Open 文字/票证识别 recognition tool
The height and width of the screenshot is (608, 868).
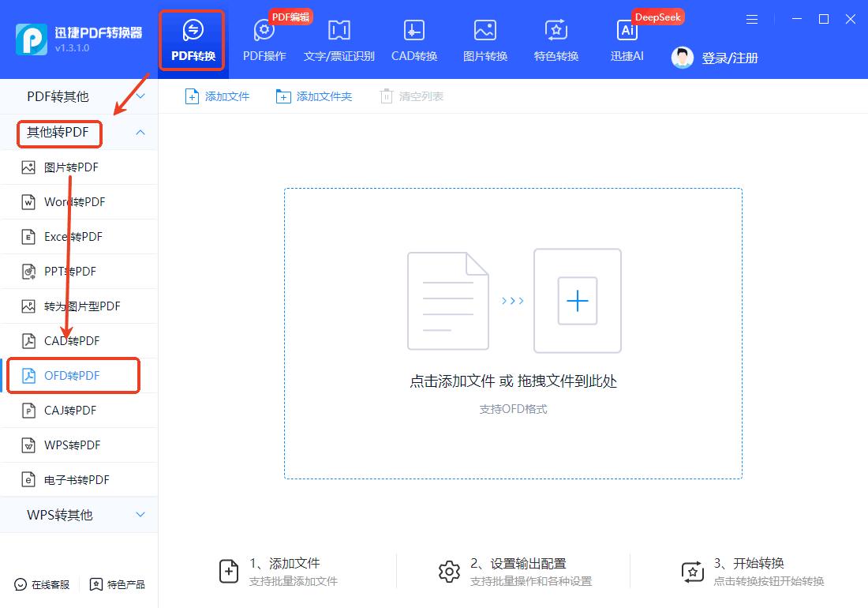click(x=339, y=38)
